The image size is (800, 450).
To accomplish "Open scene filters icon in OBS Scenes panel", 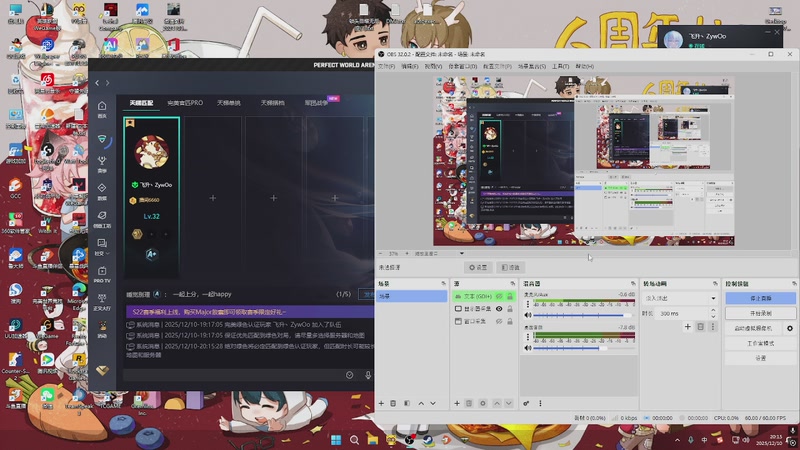I will click(407, 403).
